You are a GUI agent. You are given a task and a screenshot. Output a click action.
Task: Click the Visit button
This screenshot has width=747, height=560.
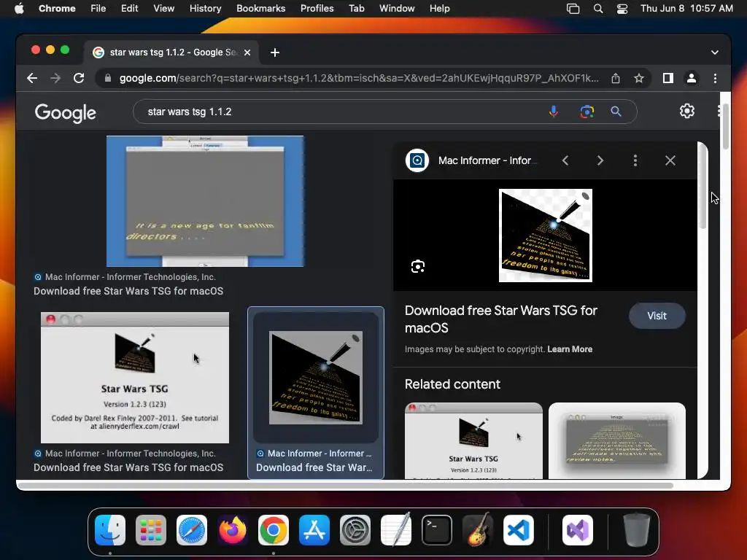[x=657, y=316]
